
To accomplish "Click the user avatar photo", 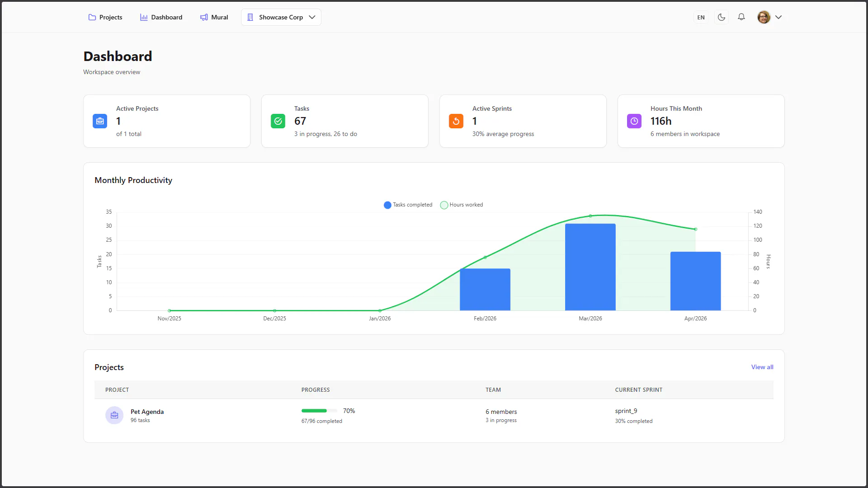I will coord(764,17).
